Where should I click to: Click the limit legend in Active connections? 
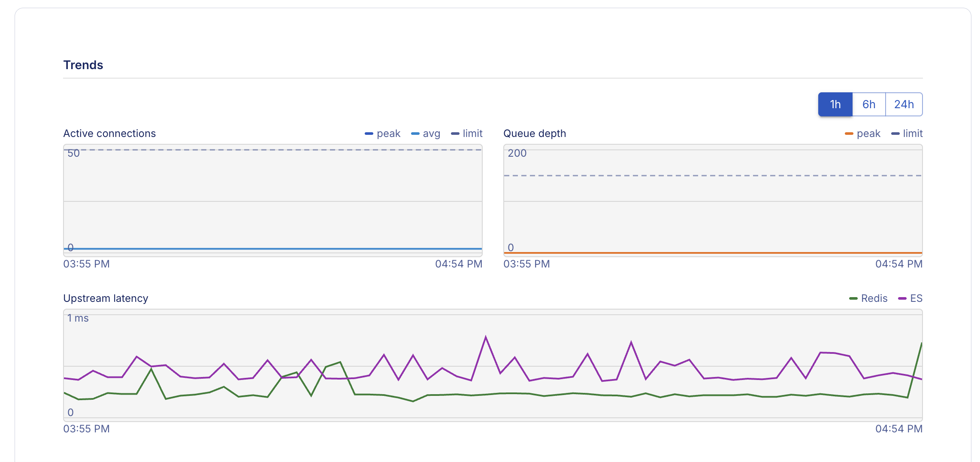pyautogui.click(x=467, y=134)
